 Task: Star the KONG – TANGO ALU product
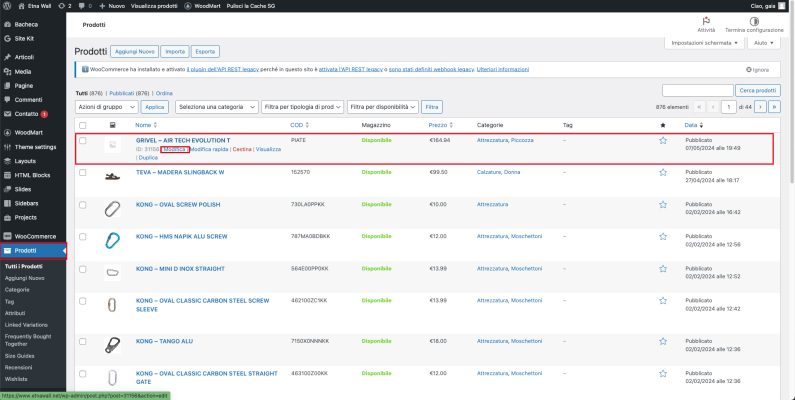(663, 341)
